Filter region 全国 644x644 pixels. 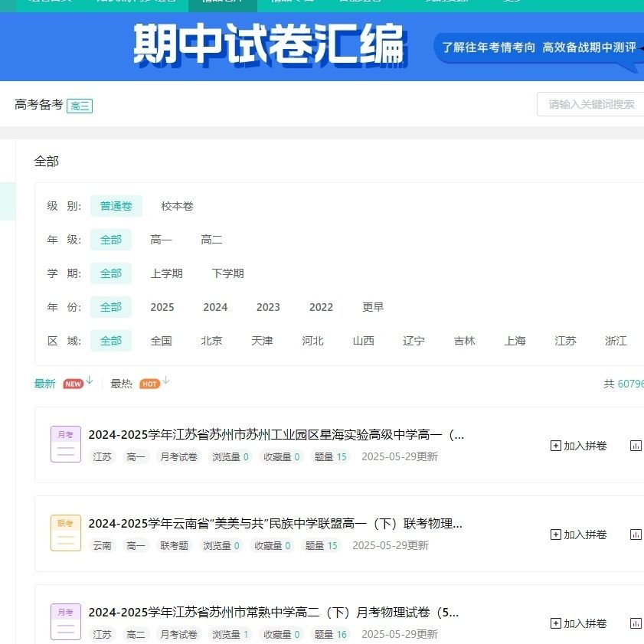161,341
